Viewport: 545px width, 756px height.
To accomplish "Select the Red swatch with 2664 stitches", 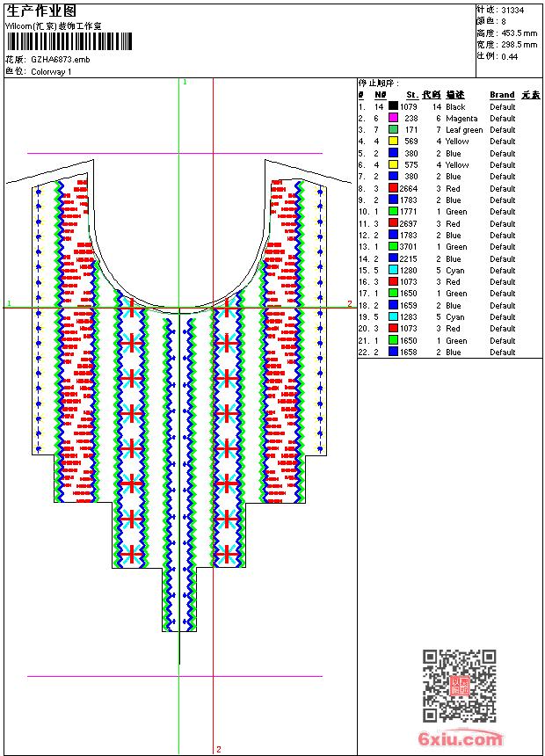I will point(393,188).
